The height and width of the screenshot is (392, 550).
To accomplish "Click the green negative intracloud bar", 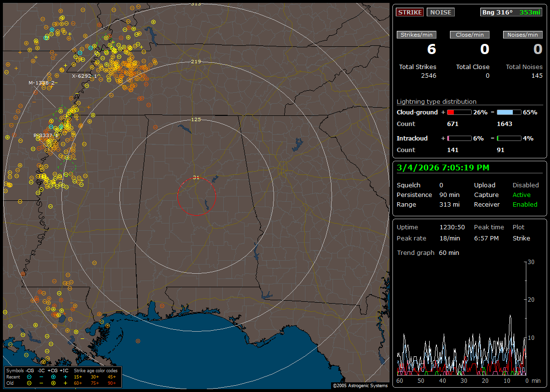I will [509, 138].
